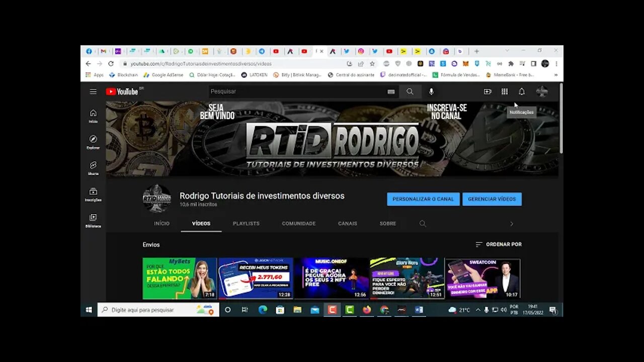
Task: Click GERENCIAR VÍDEOS button
Action: click(x=492, y=199)
